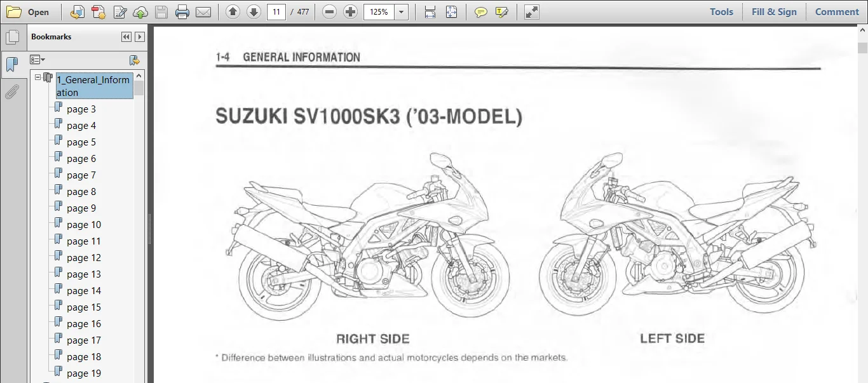The image size is (868, 383).
Task: Select the 1_General_Information bookmark
Action: coord(93,86)
